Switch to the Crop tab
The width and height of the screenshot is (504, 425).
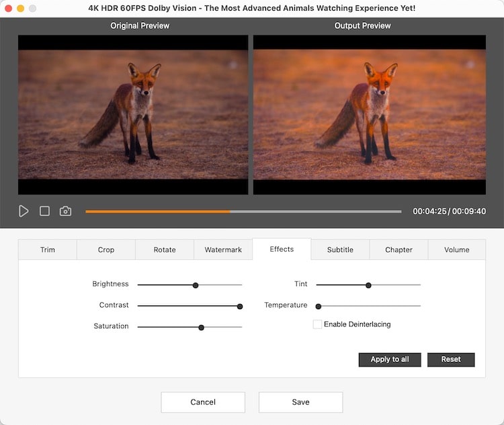(106, 250)
